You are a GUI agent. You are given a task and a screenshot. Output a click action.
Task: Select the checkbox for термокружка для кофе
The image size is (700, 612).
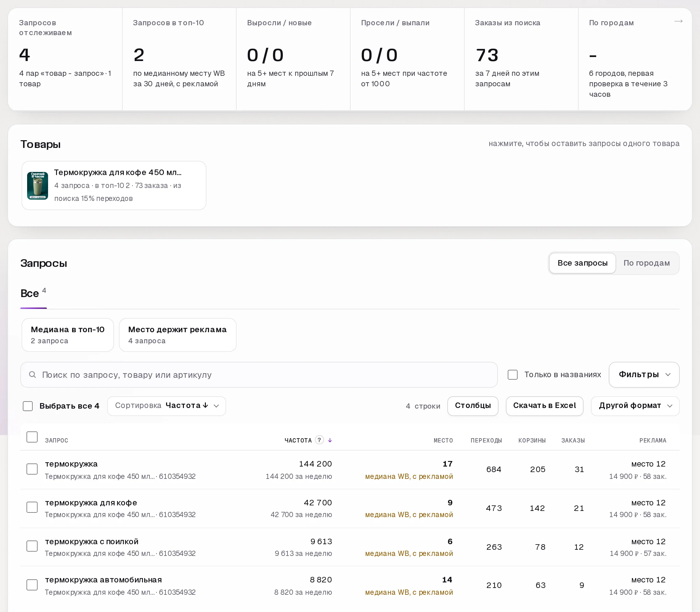(x=32, y=507)
